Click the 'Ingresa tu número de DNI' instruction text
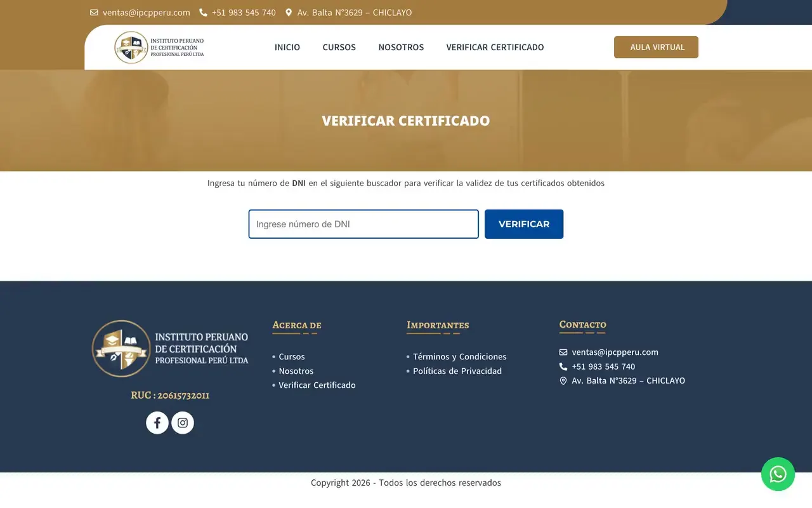The width and height of the screenshot is (812, 508). tap(406, 184)
